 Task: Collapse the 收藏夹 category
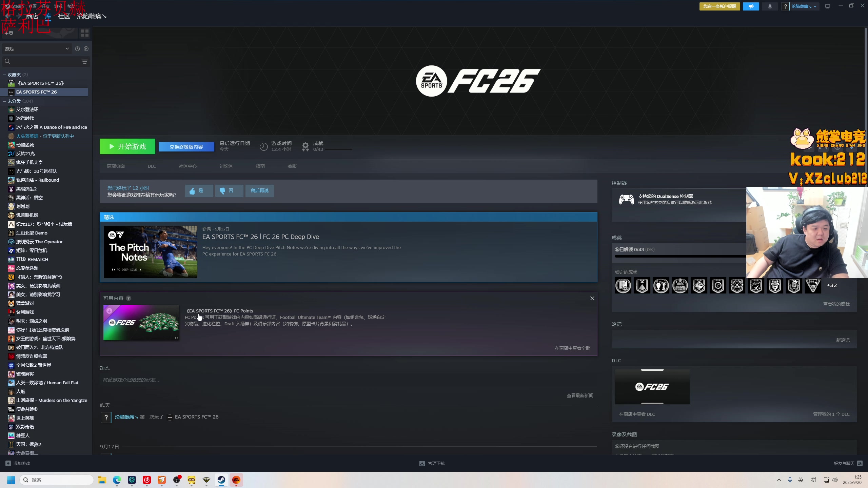[4, 75]
